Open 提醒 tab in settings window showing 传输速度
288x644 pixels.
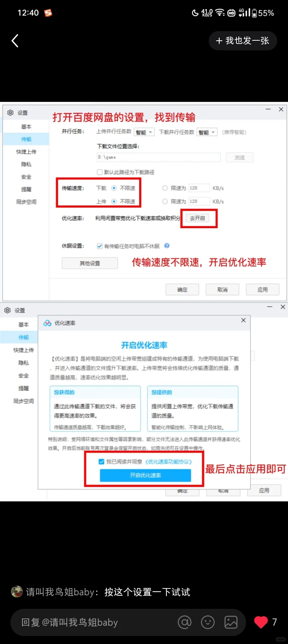(x=26, y=189)
